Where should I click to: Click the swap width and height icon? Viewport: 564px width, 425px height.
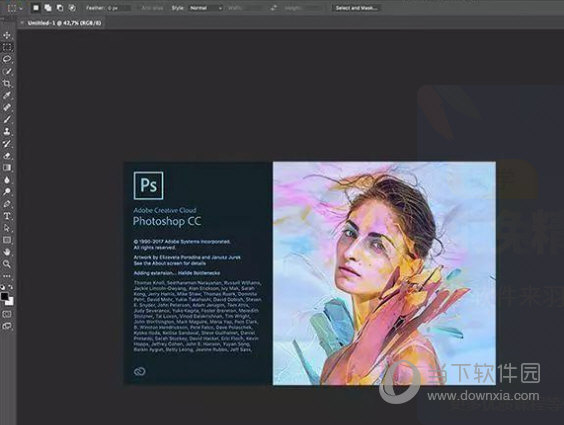click(x=273, y=8)
